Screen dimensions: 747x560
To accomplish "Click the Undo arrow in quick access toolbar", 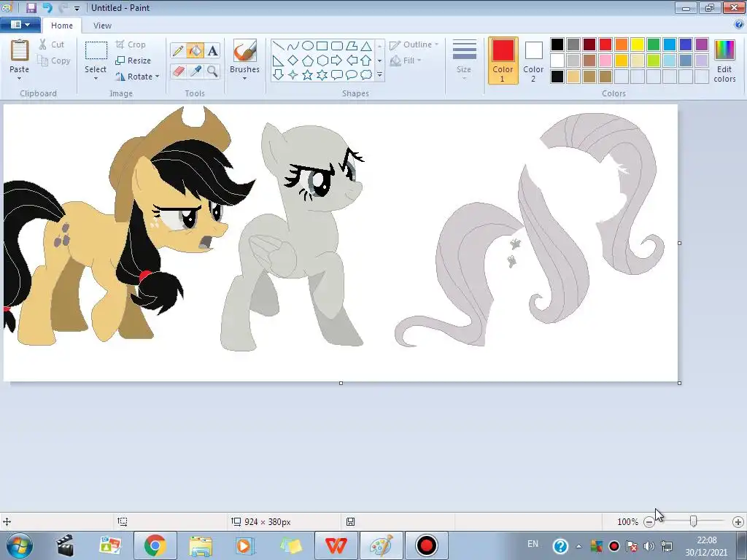I will coord(47,7).
